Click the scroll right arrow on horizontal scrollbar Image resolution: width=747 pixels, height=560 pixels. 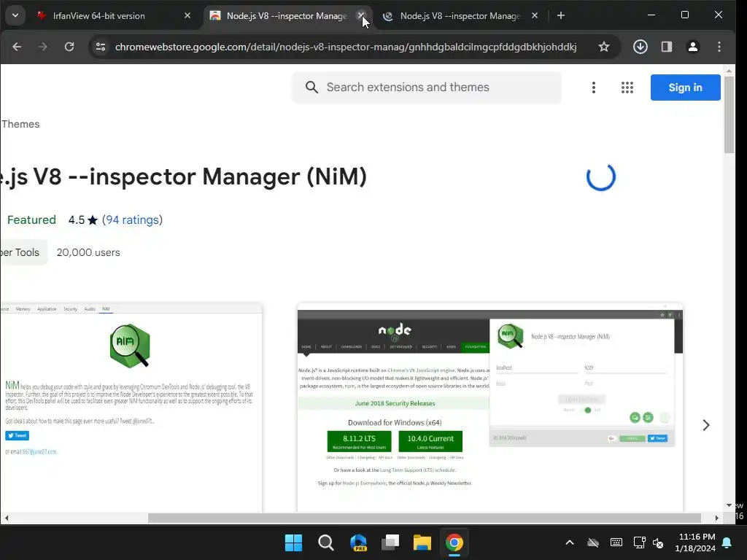tap(716, 518)
